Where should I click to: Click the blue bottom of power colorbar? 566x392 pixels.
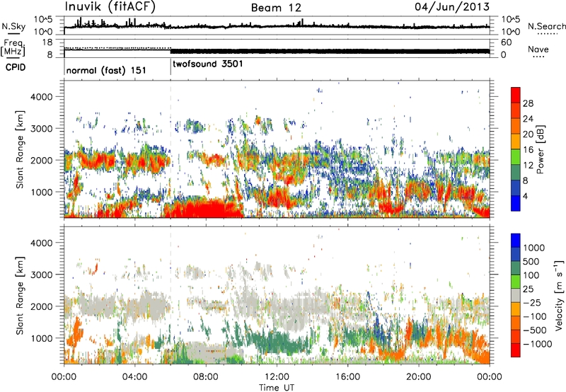[516, 203]
